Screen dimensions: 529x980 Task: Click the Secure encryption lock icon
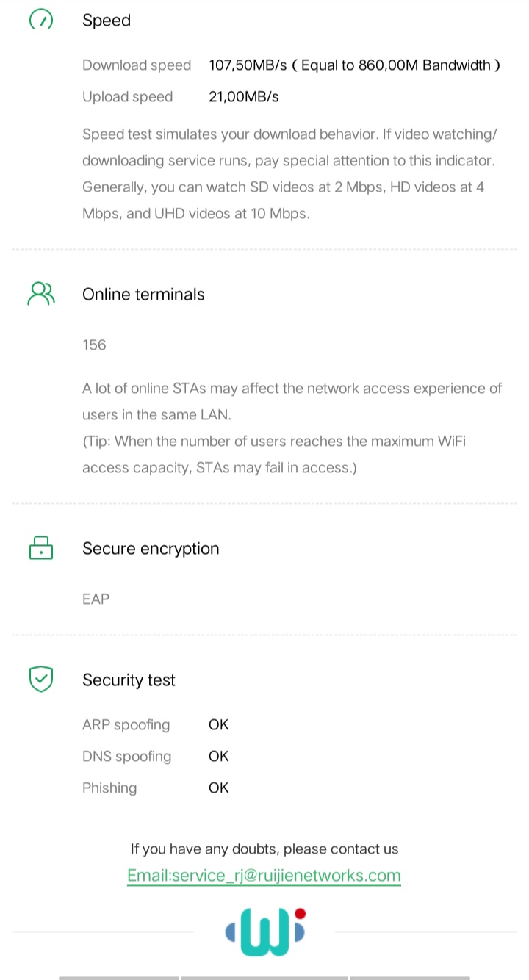click(x=41, y=548)
